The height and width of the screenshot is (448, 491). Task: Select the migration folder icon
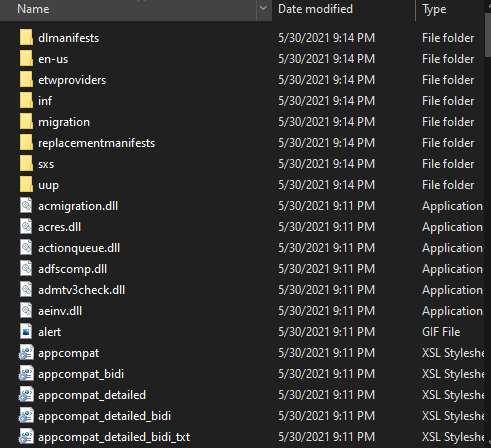point(26,121)
